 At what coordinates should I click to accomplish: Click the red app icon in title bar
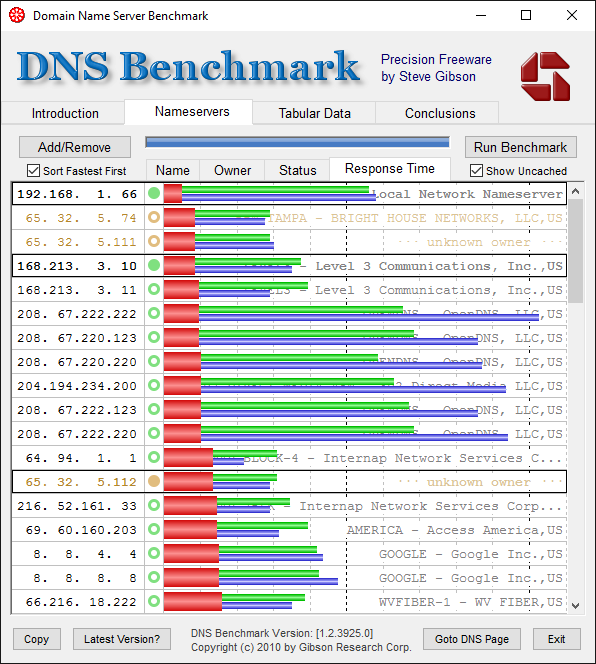click(17, 16)
